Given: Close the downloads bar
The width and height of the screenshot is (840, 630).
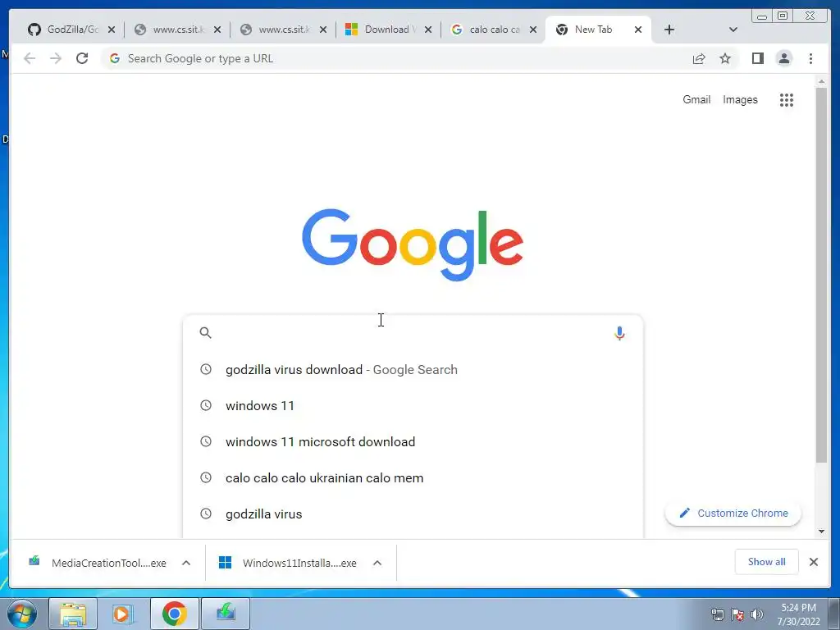Looking at the screenshot, I should [813, 562].
